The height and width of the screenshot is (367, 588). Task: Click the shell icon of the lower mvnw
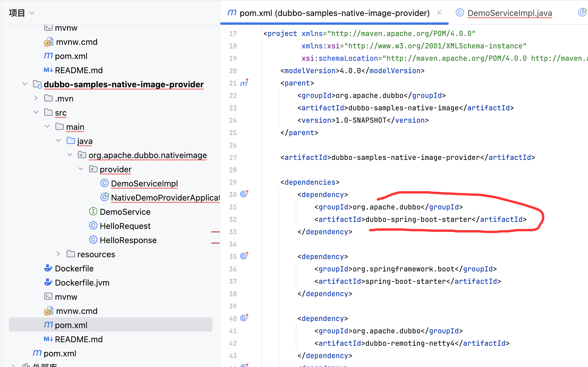click(48, 296)
